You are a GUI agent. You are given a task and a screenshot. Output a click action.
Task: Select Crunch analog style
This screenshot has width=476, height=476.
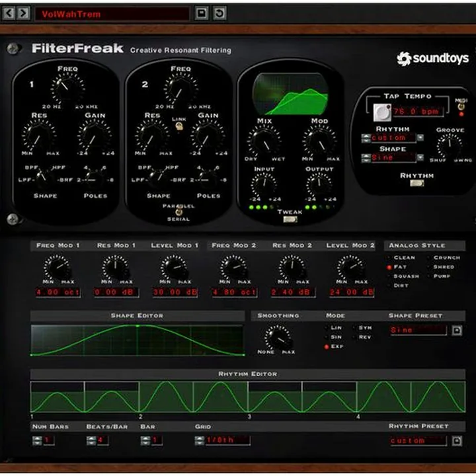tap(444, 257)
